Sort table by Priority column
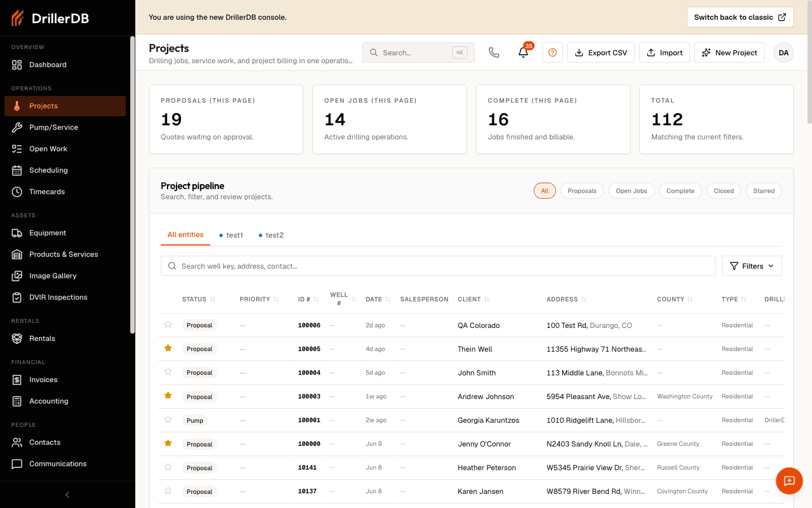812x508 pixels. click(x=259, y=299)
